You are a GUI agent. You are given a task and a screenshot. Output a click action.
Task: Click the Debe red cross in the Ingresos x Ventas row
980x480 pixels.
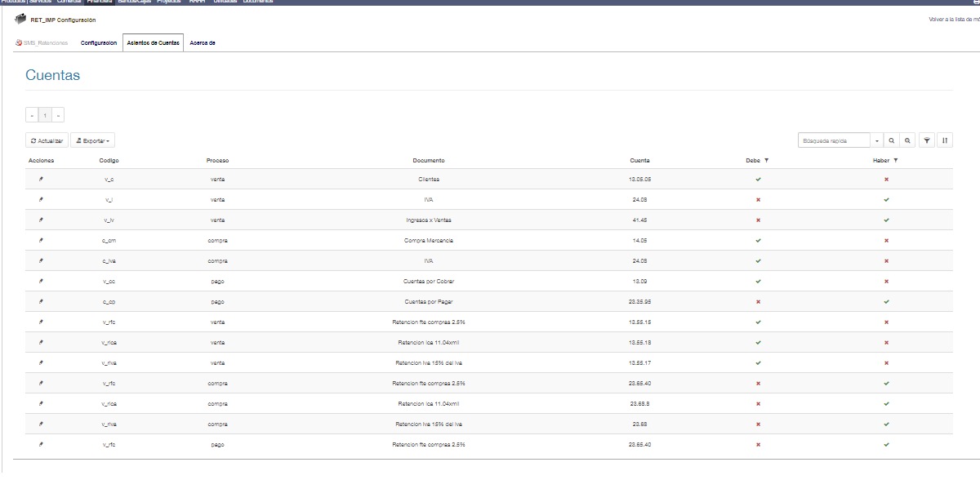click(758, 220)
